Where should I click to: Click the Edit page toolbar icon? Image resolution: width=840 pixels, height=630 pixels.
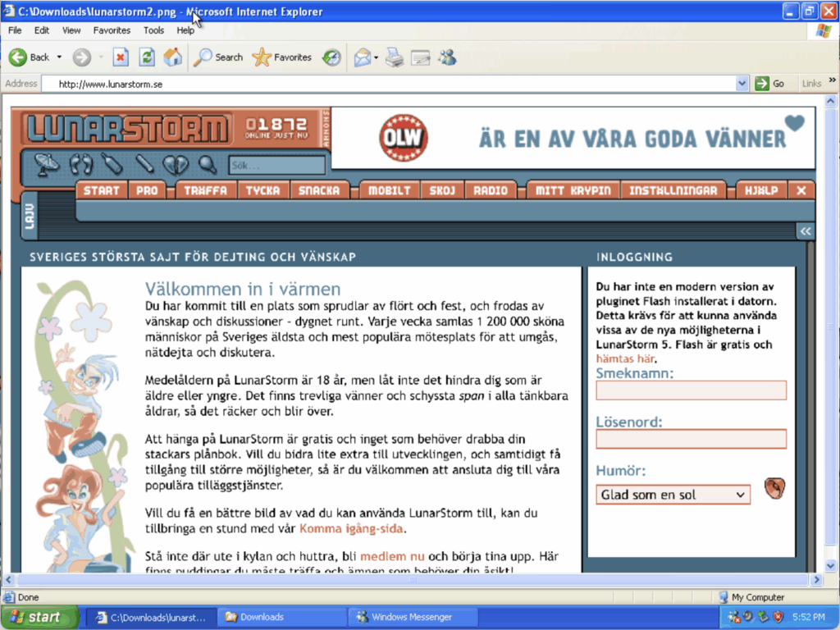[421, 57]
